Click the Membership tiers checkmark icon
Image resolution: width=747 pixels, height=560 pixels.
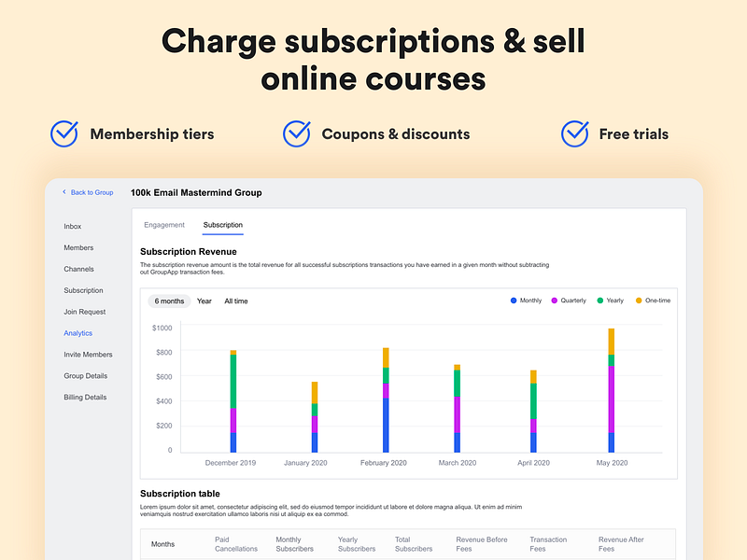pyautogui.click(x=64, y=133)
